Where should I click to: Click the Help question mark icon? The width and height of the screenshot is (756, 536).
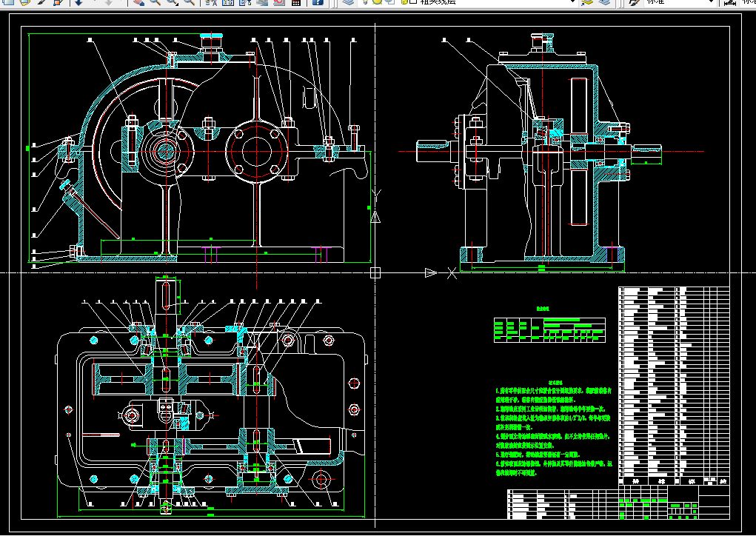point(317,2)
